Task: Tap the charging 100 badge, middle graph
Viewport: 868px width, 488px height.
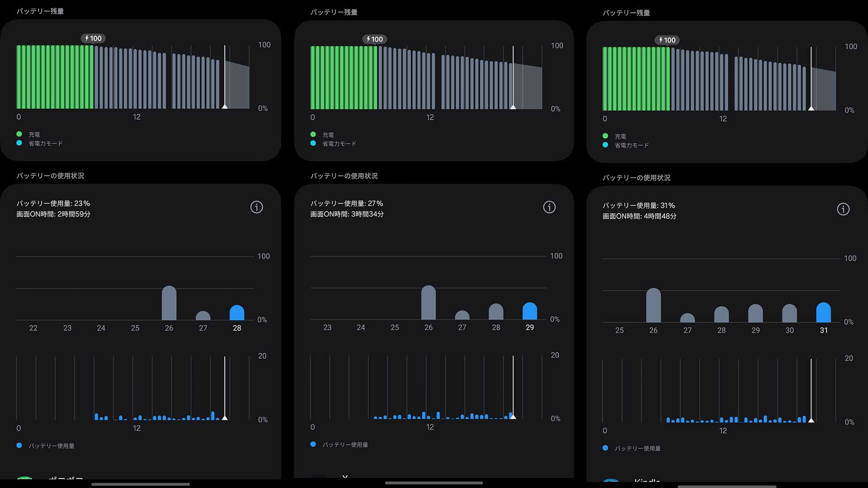Action: pos(374,39)
